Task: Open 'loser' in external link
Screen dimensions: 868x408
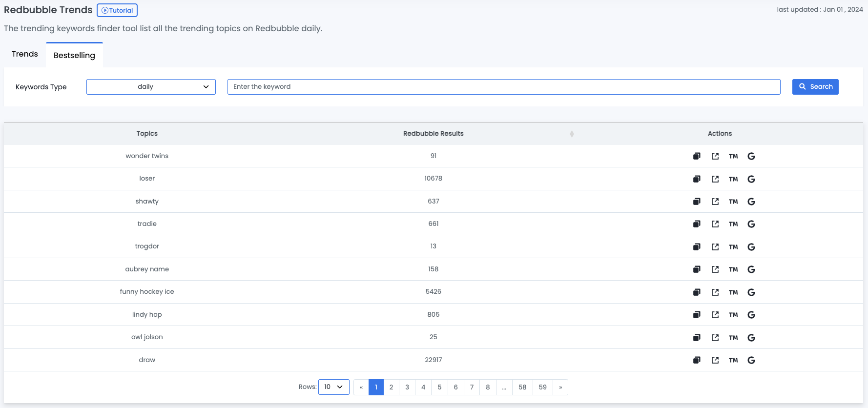Action: (715, 179)
